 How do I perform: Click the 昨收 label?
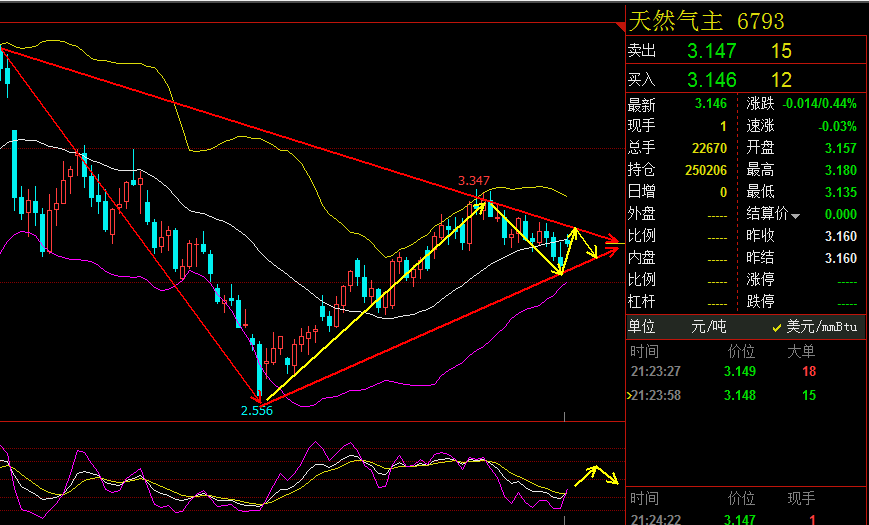(x=760, y=236)
